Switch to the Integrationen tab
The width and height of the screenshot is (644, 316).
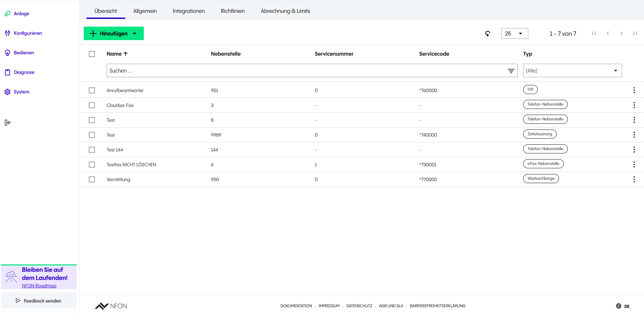tap(189, 11)
